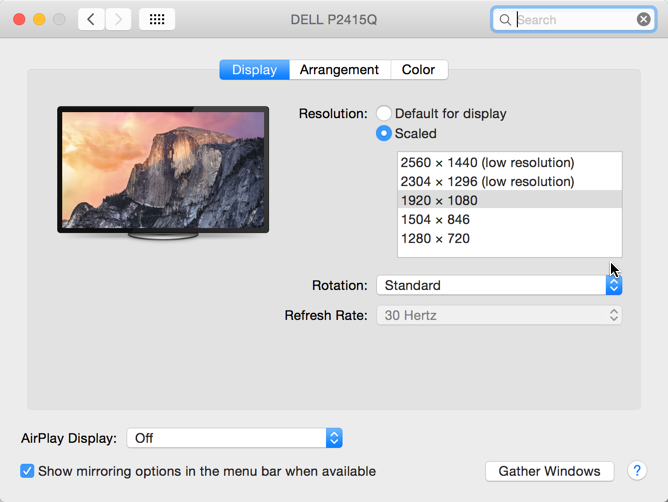The image size is (668, 502).
Task: Choose the 1280 × 720 resolution
Action: pyautogui.click(x=435, y=238)
